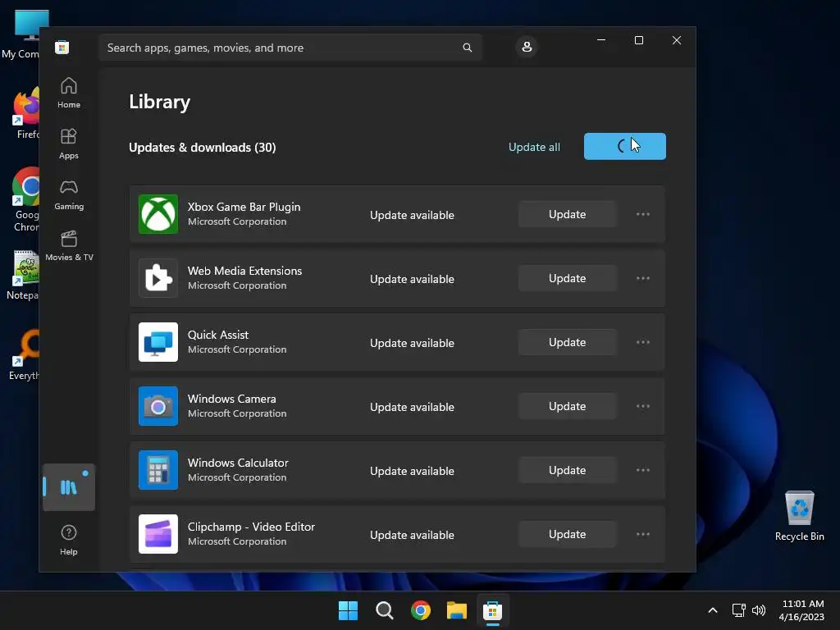Update Web Media Extensions
This screenshot has height=630, width=840.
(x=568, y=278)
